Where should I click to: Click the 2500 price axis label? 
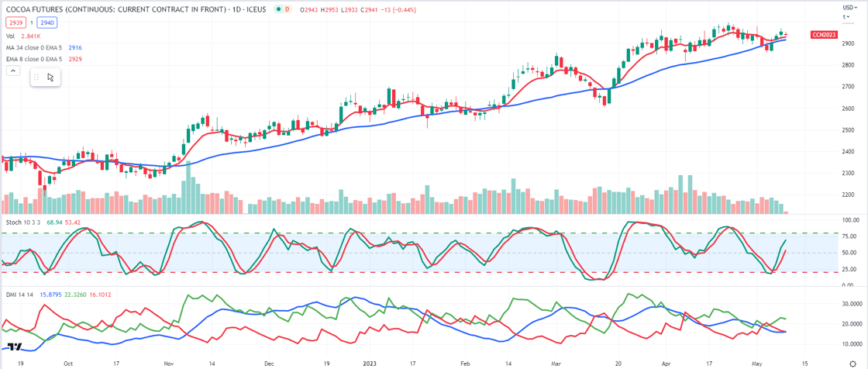[848, 130]
